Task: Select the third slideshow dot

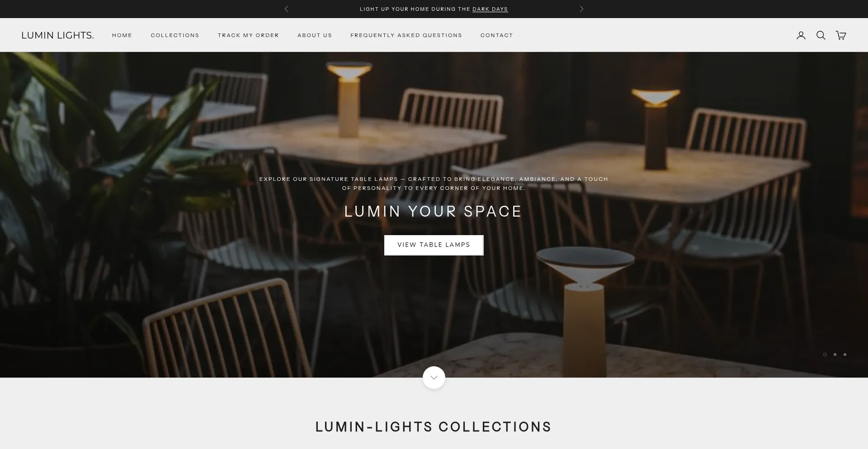Action: click(x=845, y=354)
